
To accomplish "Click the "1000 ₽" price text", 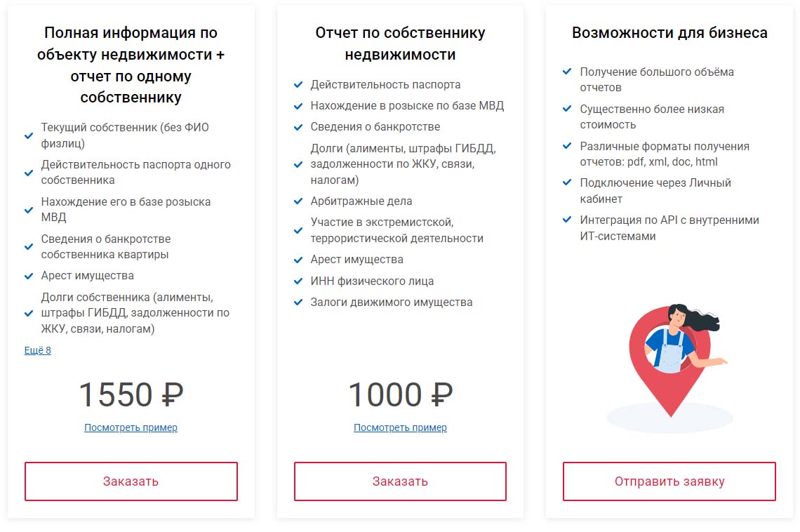I will pos(400,394).
